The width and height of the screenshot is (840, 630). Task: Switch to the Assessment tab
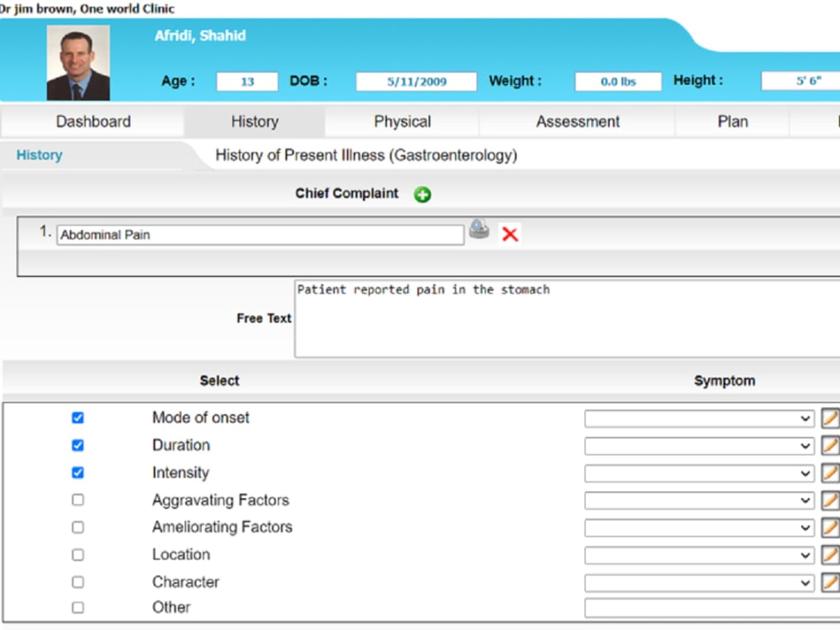[x=577, y=121]
